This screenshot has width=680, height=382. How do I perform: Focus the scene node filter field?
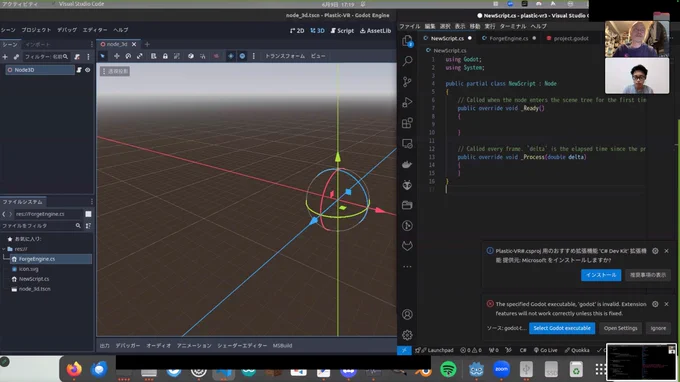46,57
